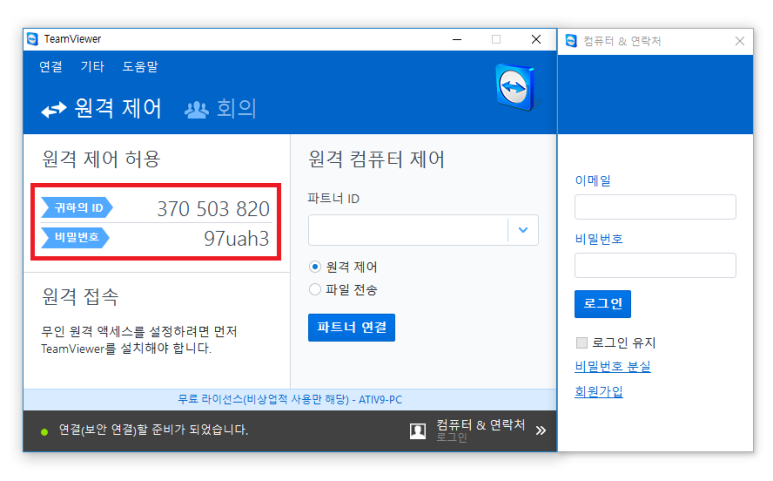Focus the 비밀번호 input field in the contacts panel

point(655,265)
